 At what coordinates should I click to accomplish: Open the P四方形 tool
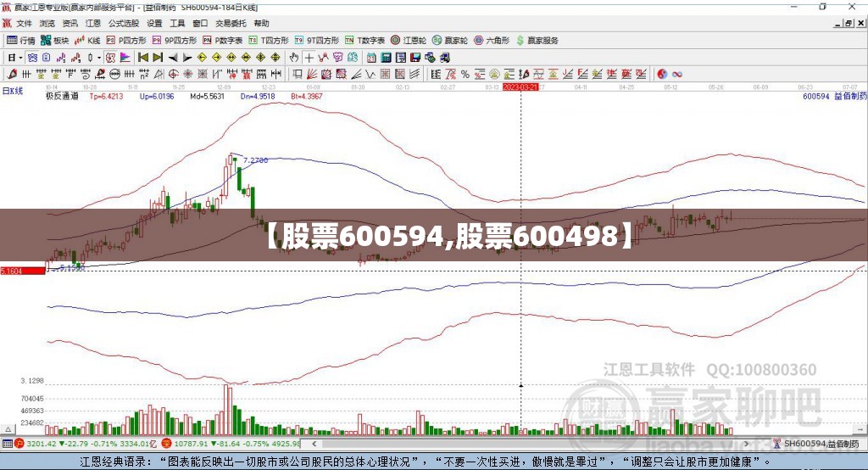(x=125, y=41)
